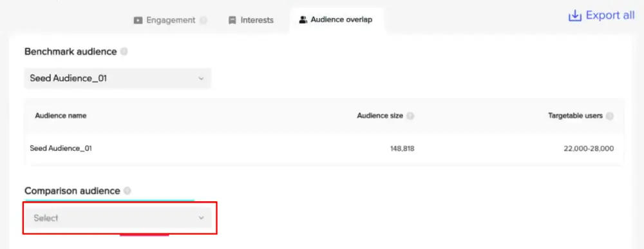Viewport: 644px width, 249px height.
Task: Click the Interests tab bookmark icon
Action: 232,20
